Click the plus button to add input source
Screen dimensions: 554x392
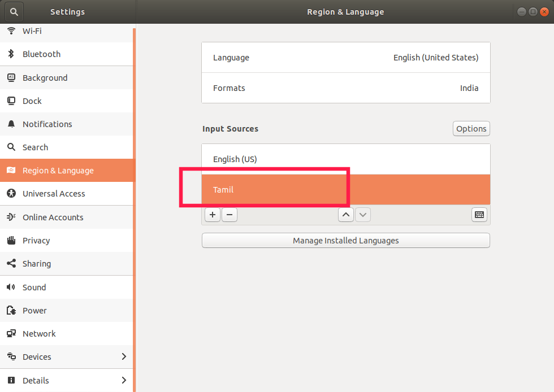click(x=213, y=215)
